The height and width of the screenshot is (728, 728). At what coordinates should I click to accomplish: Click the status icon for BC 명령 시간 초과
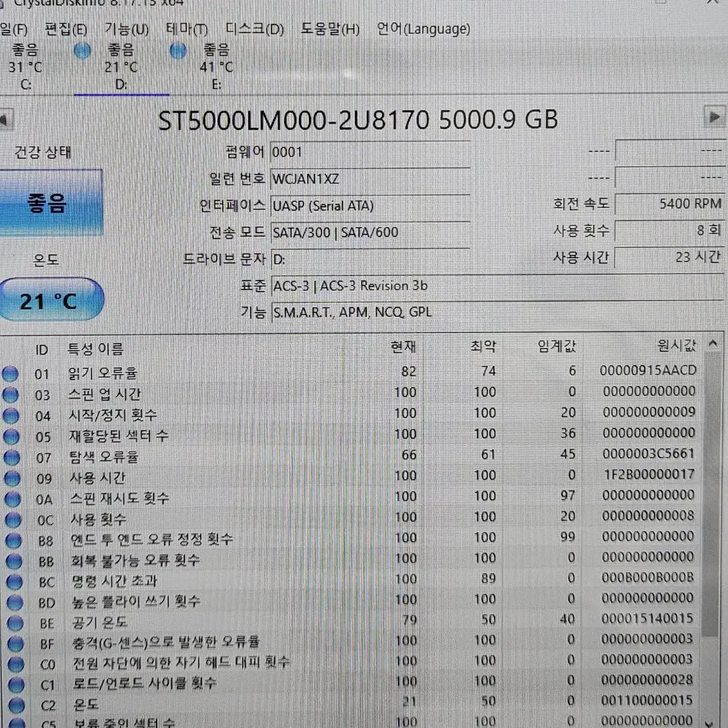click(15, 582)
